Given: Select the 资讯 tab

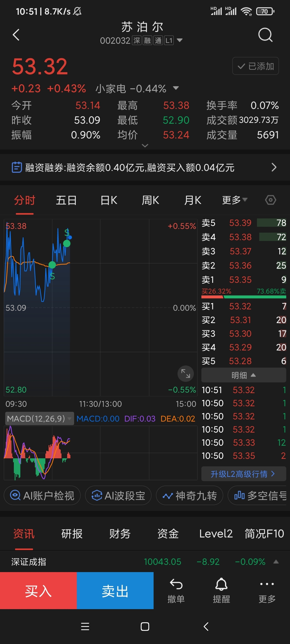Looking at the screenshot, I should coord(24,534).
